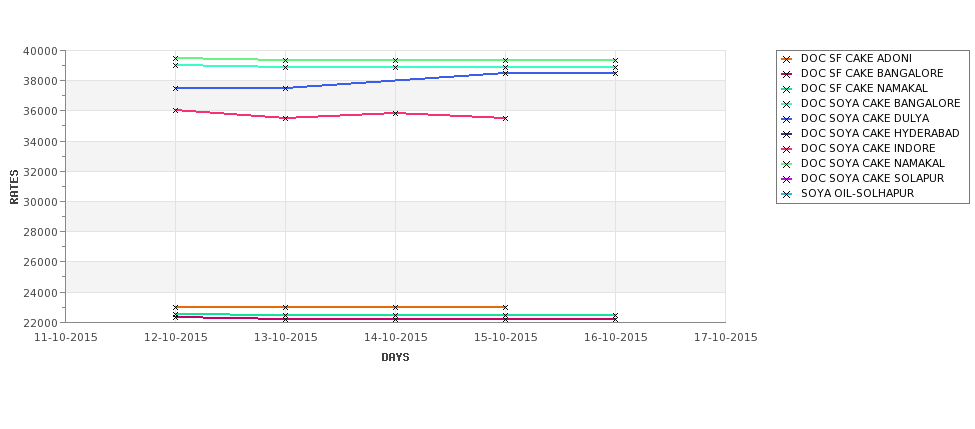
Task: Click the SOYA OIL-SOLHAPUR legend marker
Action: pyautogui.click(x=787, y=194)
